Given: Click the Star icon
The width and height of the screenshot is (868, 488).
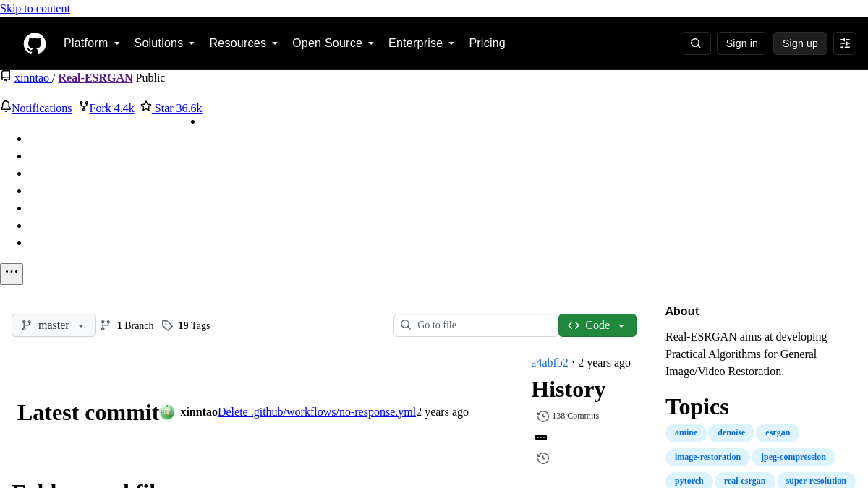Looking at the screenshot, I should coord(146,107).
